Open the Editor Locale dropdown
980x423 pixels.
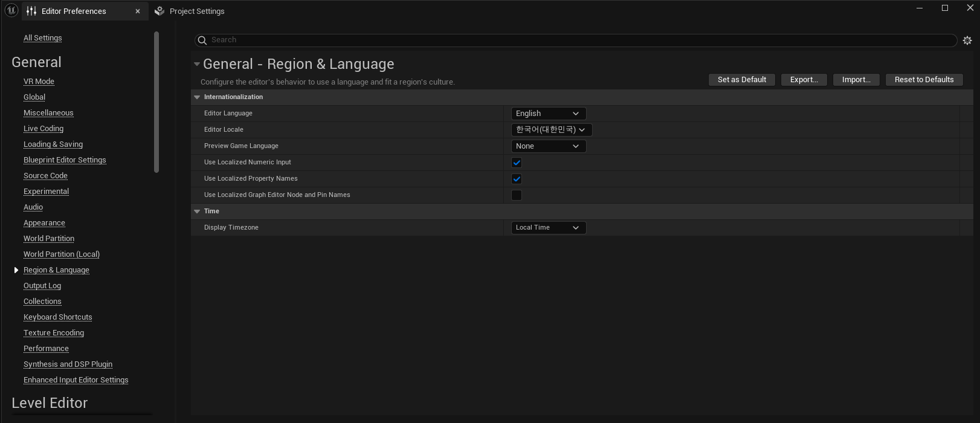coord(552,130)
